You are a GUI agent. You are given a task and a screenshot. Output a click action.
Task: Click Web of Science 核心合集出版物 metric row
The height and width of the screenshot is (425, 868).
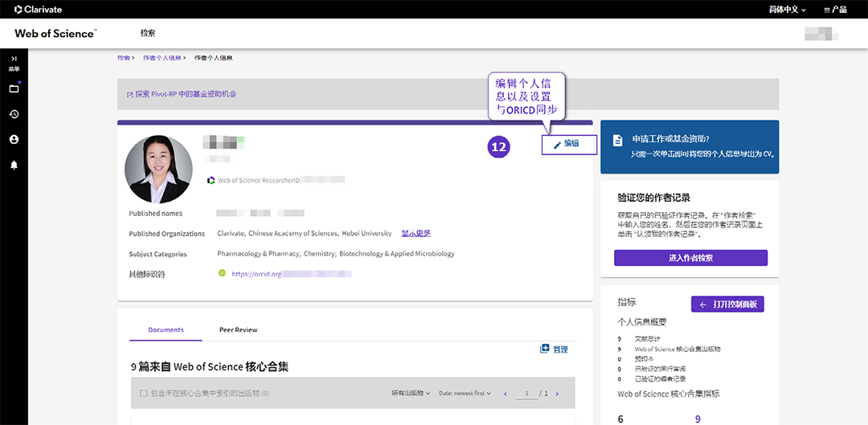669,349
